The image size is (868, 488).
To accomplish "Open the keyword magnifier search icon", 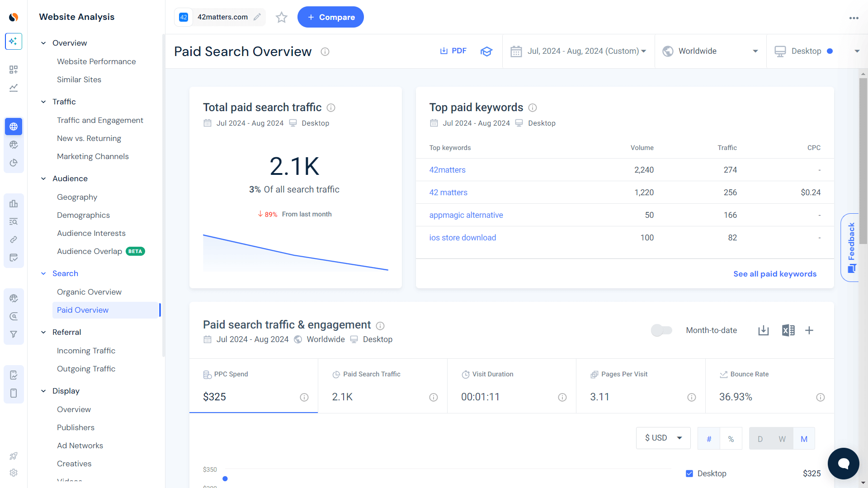I will 13,316.
